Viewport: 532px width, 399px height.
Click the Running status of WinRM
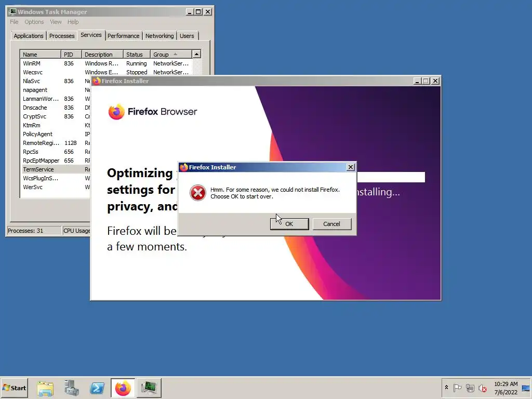tap(137, 63)
